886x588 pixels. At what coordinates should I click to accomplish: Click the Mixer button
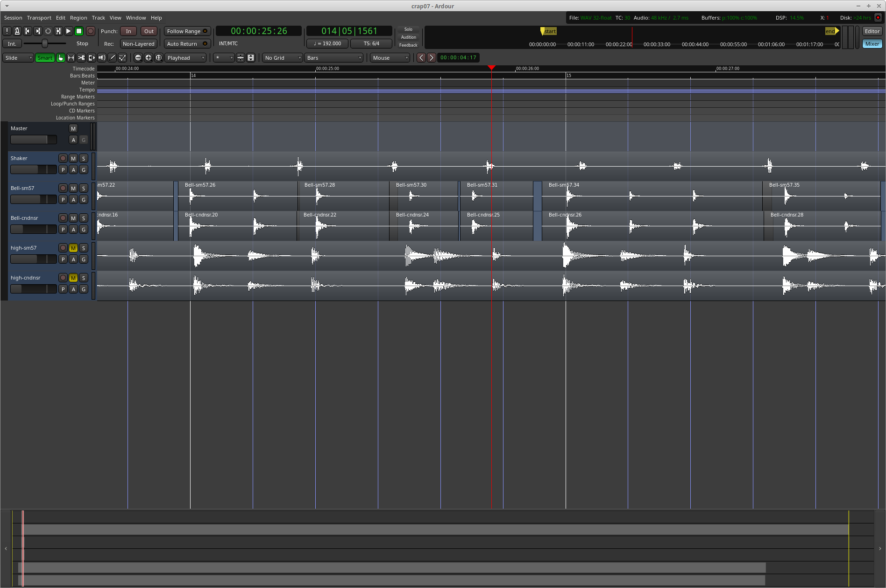tap(872, 44)
